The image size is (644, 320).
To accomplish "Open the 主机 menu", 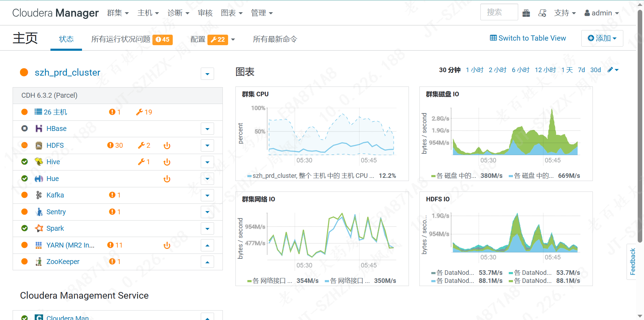I will click(148, 13).
